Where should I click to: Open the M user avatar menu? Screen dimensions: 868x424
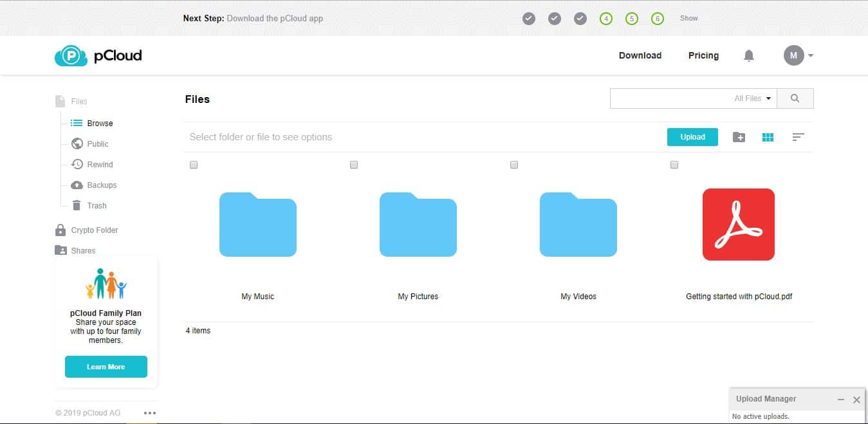[793, 55]
